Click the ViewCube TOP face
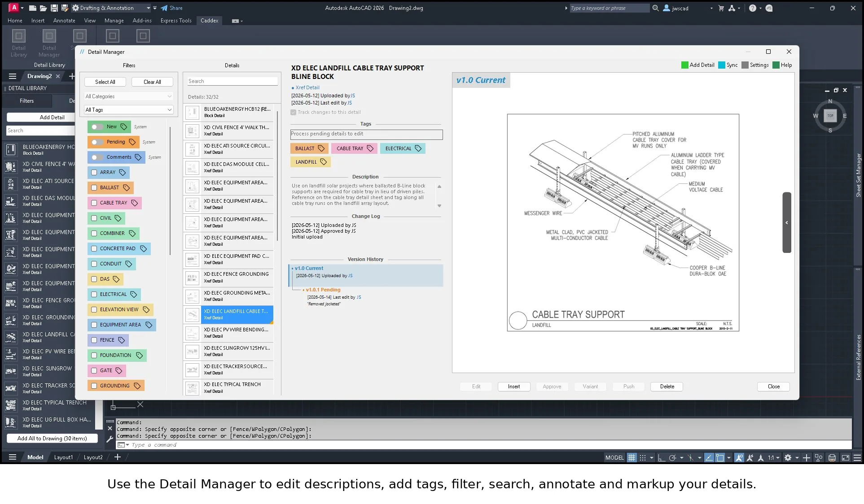This screenshot has width=864, height=504. coord(830,116)
